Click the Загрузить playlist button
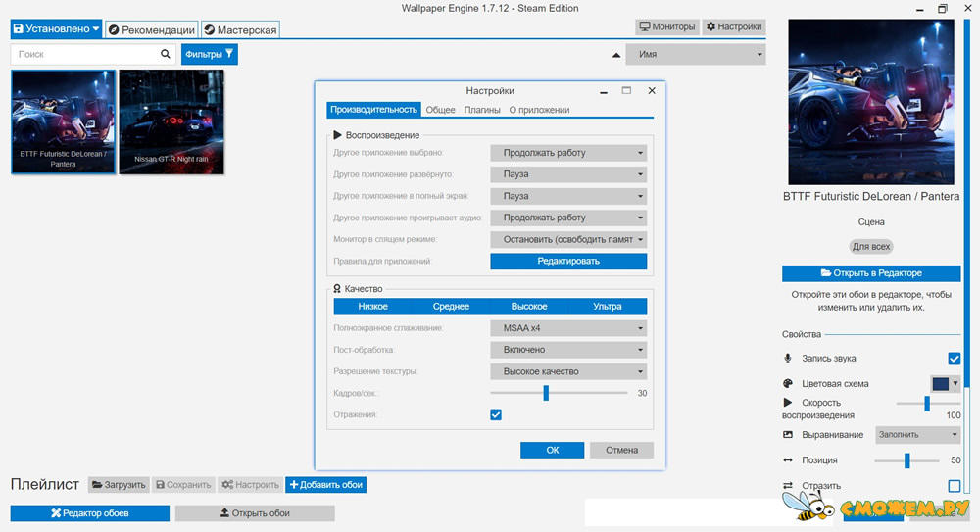The width and height of the screenshot is (980, 532). (119, 485)
